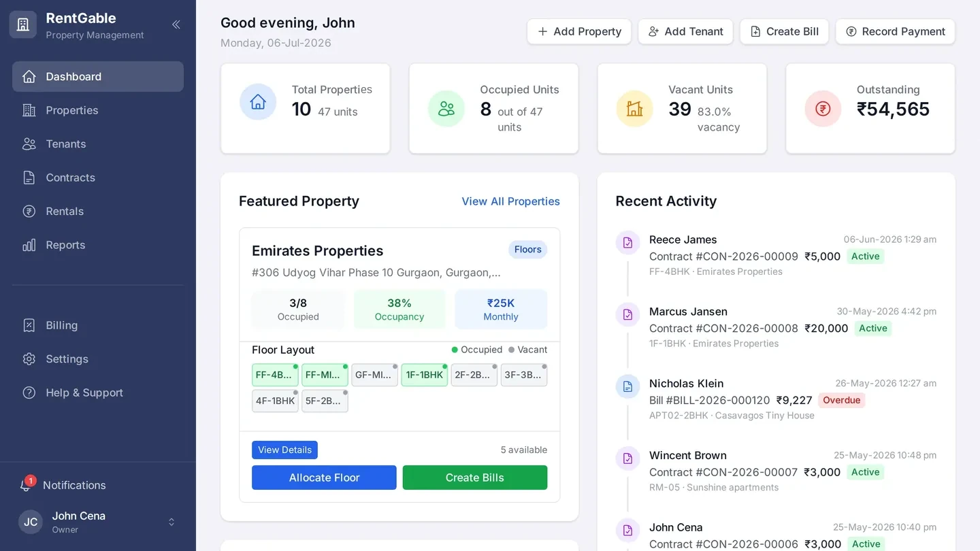
Task: Click Active badge on CON-2026-00007
Action: click(866, 472)
